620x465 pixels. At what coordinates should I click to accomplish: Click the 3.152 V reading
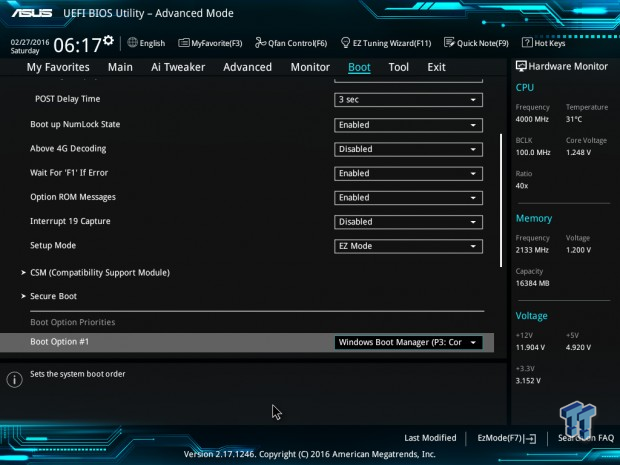(528, 381)
